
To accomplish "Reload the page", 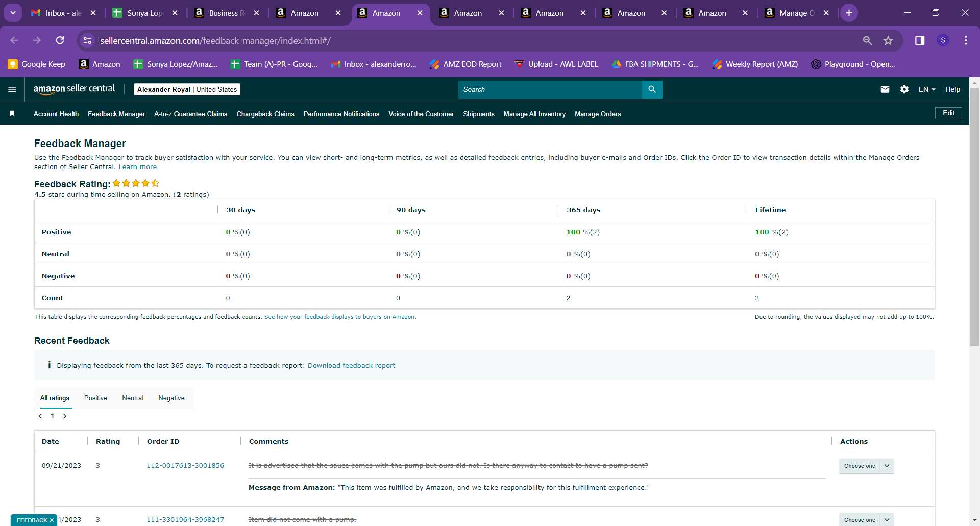I will click(x=60, y=40).
